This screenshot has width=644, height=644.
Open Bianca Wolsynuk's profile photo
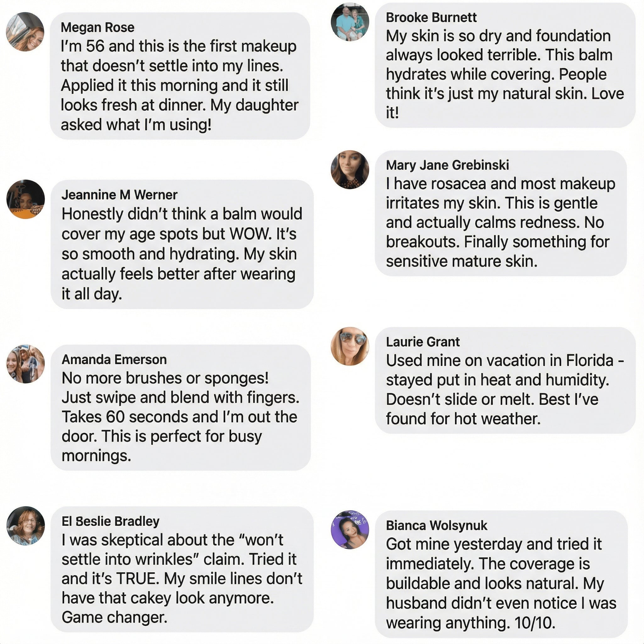[350, 530]
